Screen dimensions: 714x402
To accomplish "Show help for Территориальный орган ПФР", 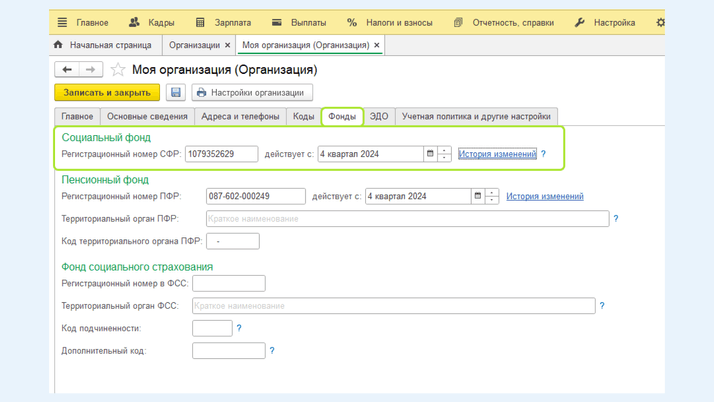I will (616, 219).
